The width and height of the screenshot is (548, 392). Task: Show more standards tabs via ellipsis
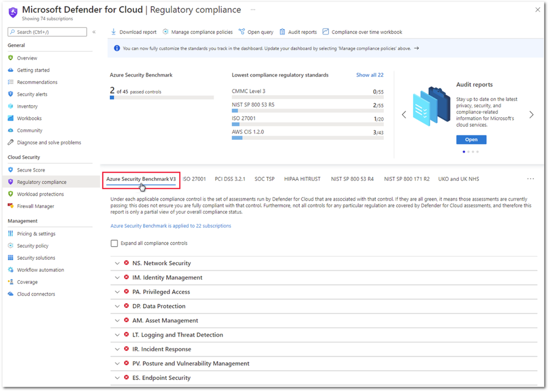530,179
